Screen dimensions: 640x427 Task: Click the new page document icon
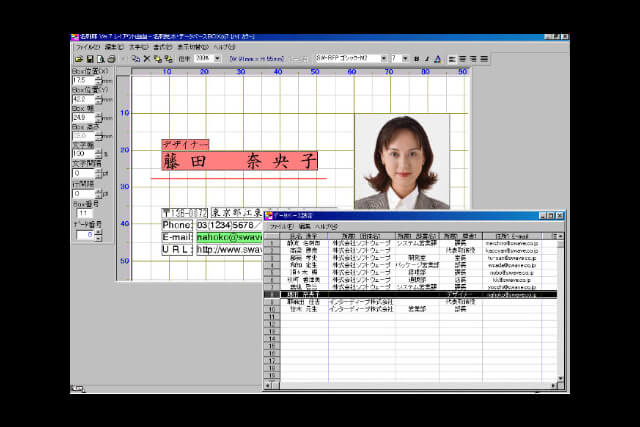[100, 59]
